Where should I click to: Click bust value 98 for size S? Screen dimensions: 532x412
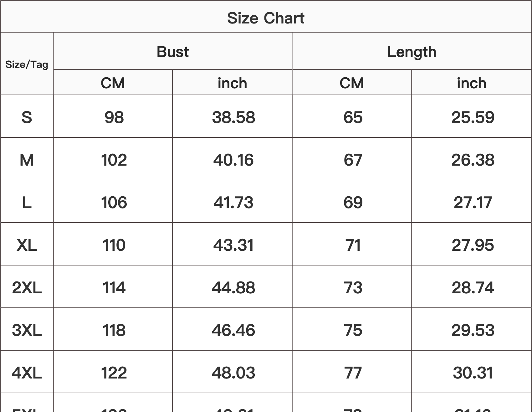point(114,117)
